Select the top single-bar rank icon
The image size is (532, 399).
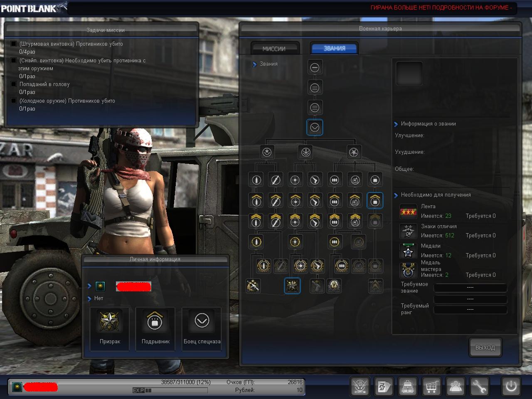tap(315, 67)
